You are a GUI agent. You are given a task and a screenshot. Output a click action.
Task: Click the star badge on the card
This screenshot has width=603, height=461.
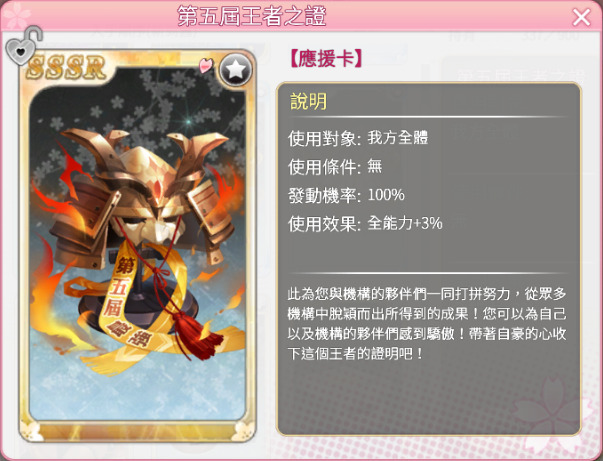[235, 70]
